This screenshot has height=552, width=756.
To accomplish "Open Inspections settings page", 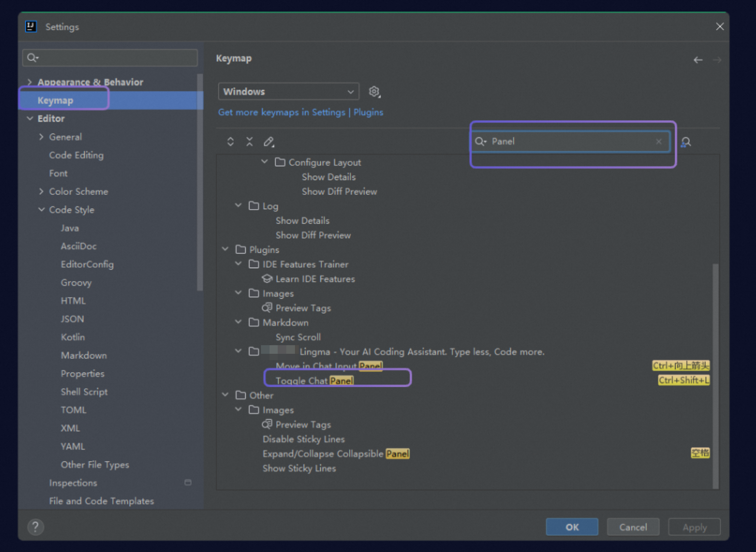I will point(73,483).
